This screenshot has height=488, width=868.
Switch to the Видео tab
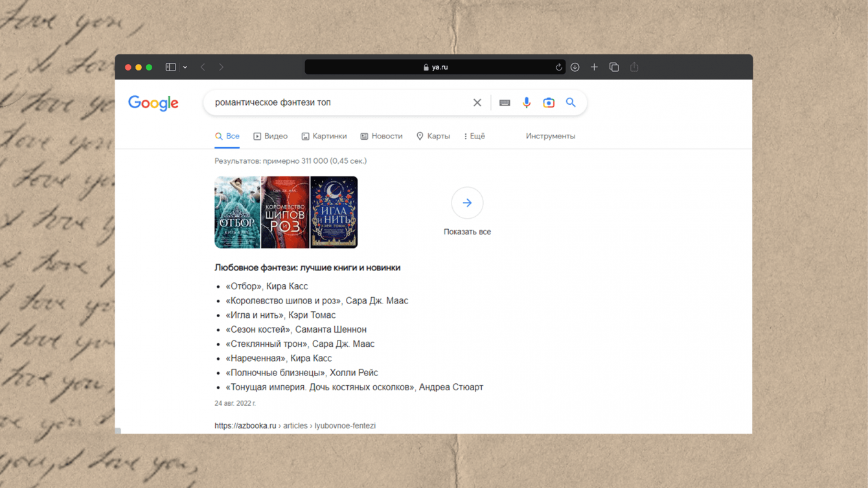pos(270,137)
